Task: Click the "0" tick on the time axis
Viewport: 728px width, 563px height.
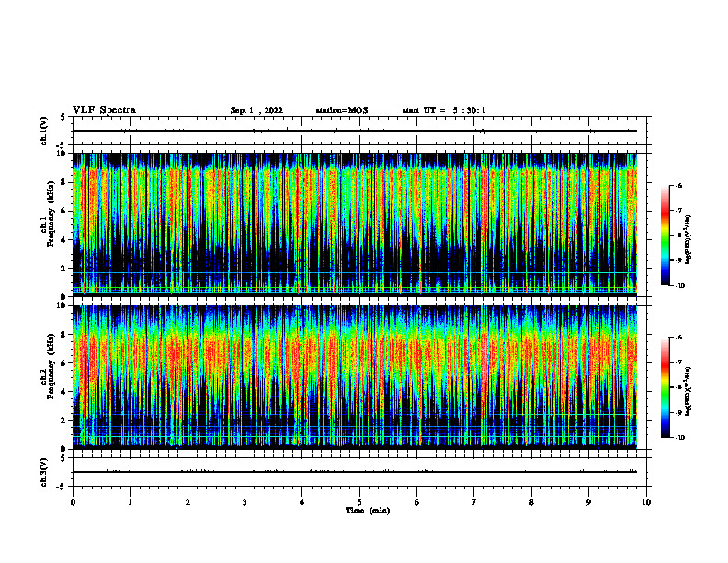Action: [73, 502]
